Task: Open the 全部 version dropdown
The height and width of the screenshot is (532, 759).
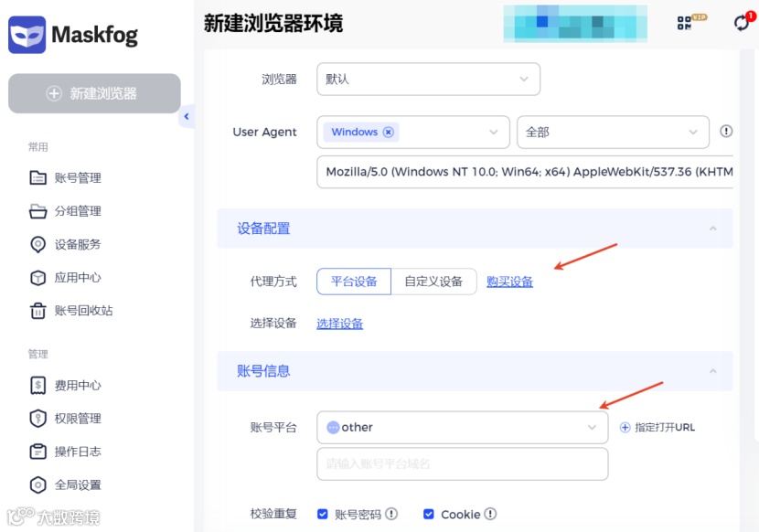Action: point(613,133)
